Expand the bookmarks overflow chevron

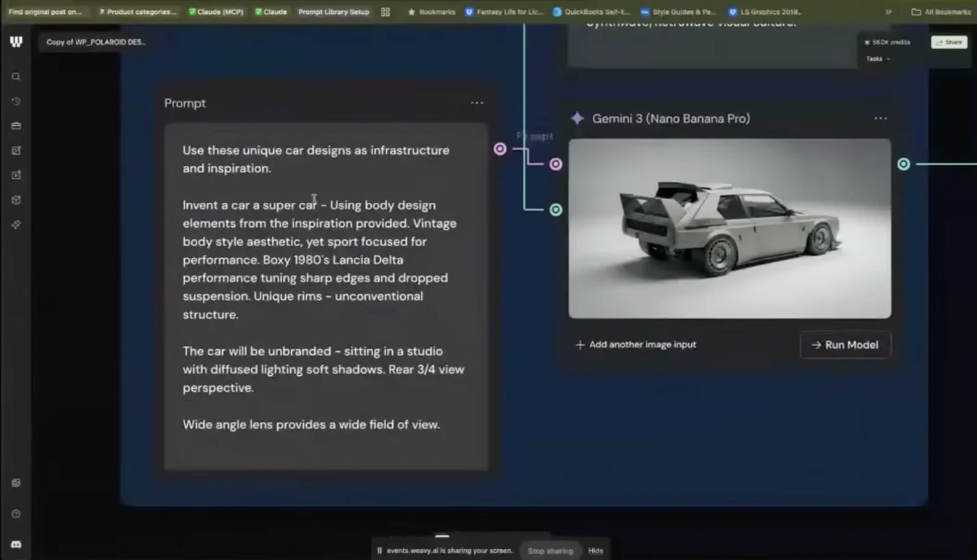coord(888,12)
